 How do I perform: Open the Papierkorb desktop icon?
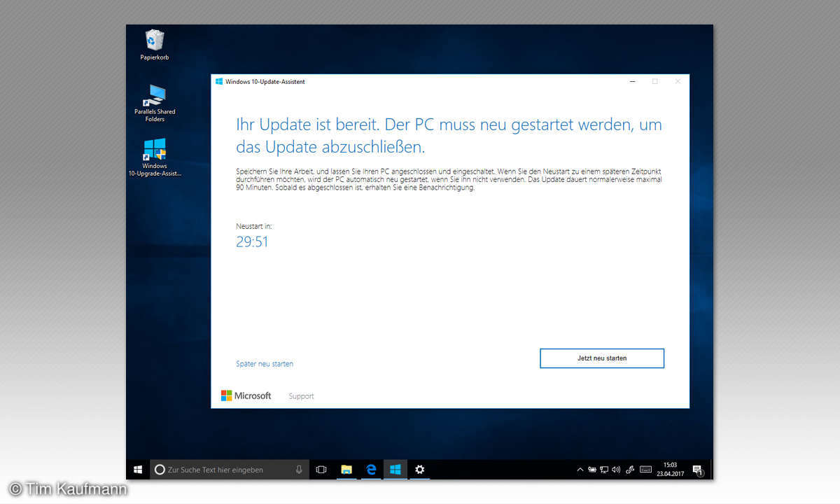[155, 45]
